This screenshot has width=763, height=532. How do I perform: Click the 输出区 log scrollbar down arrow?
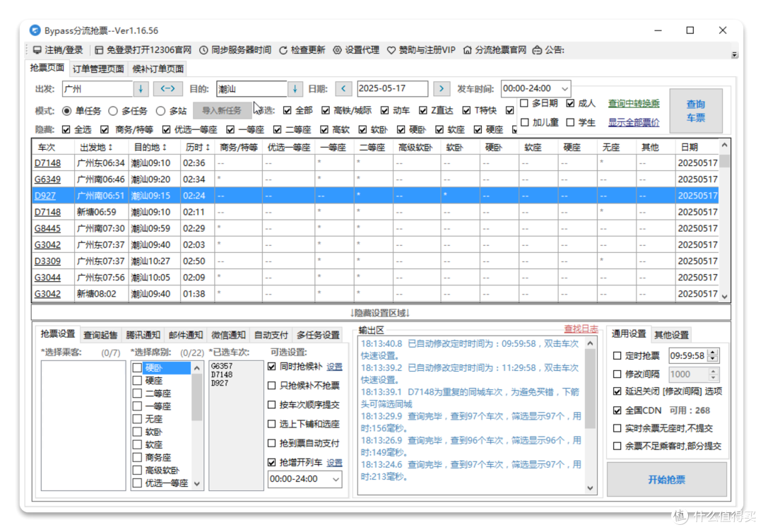[x=590, y=488]
